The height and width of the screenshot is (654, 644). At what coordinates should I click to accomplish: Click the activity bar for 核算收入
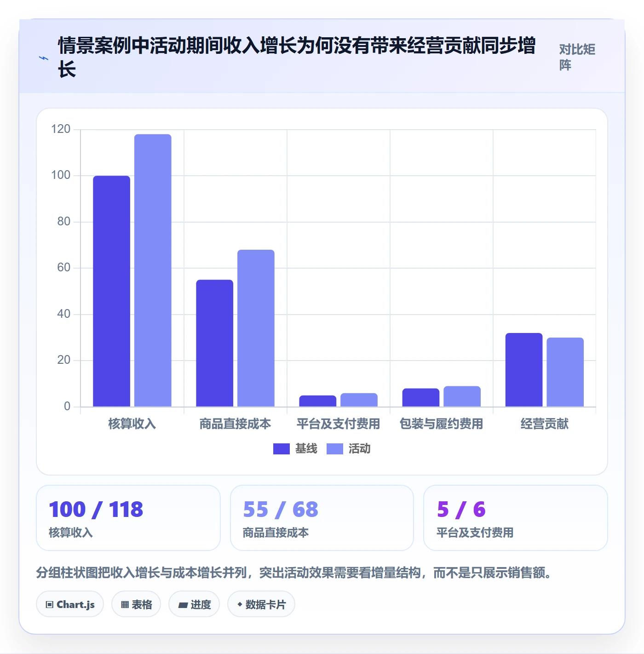click(153, 270)
